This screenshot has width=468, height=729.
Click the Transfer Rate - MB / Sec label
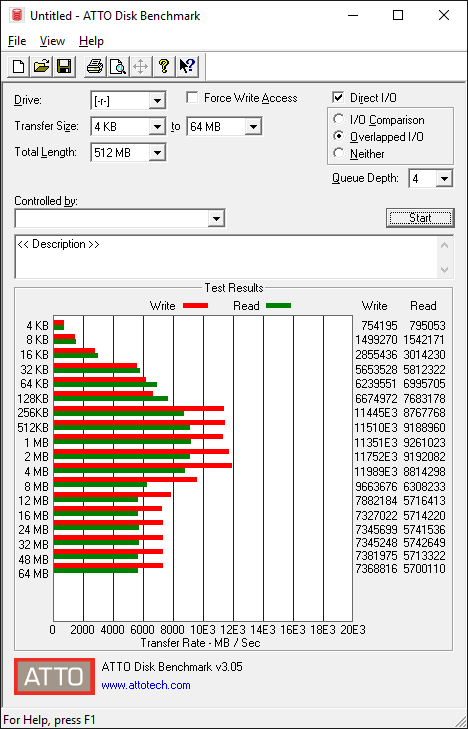(x=200, y=643)
